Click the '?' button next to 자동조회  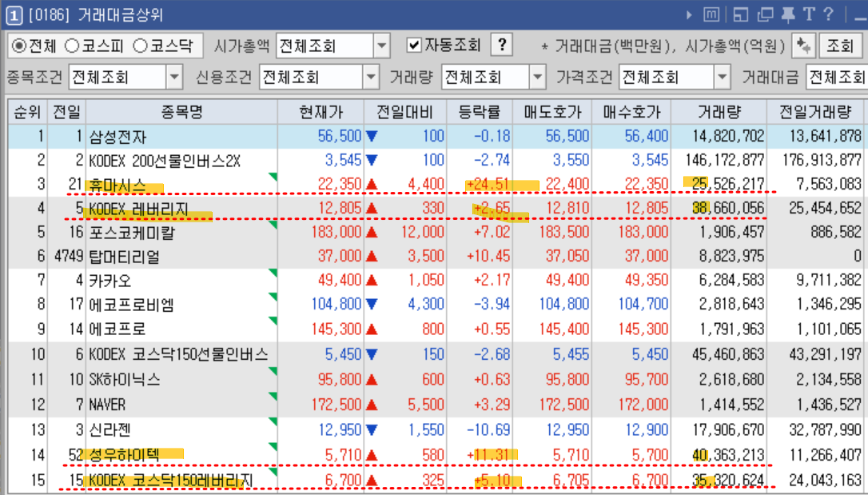coord(501,45)
